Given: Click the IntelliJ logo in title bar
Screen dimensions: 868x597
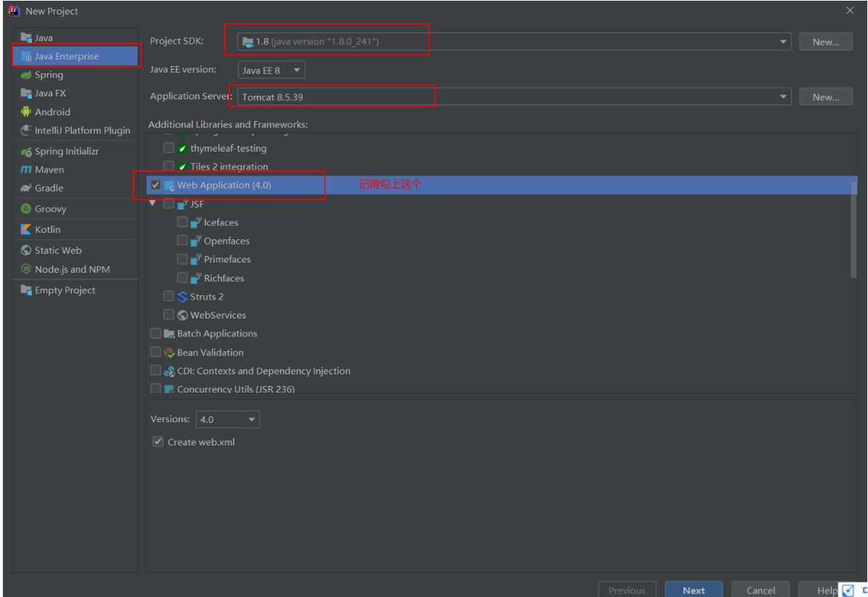Looking at the screenshot, I should click(x=14, y=11).
